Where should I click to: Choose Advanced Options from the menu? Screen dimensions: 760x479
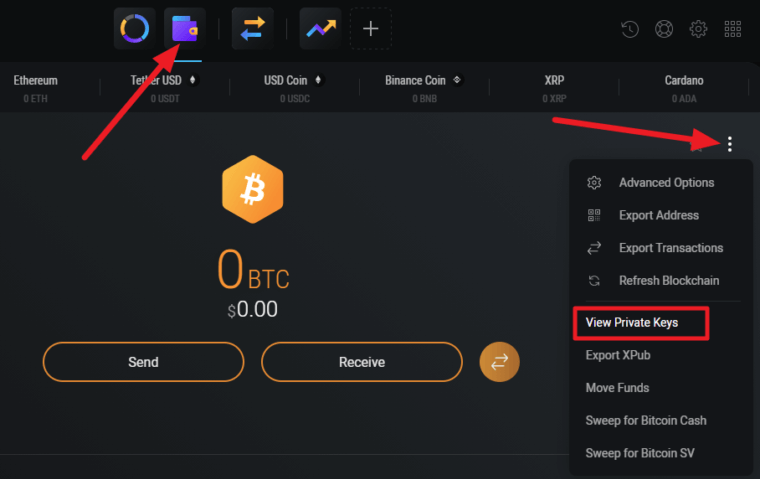click(666, 183)
